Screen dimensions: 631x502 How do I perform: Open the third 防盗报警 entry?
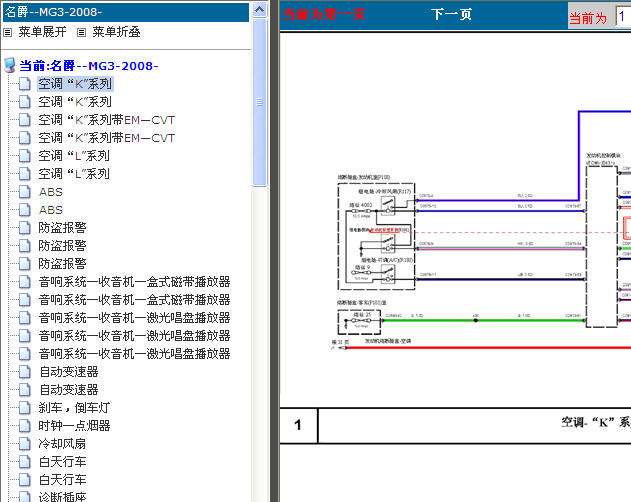(x=62, y=264)
